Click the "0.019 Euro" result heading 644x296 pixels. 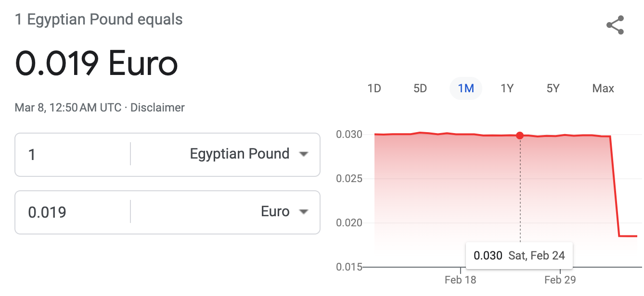[96, 63]
